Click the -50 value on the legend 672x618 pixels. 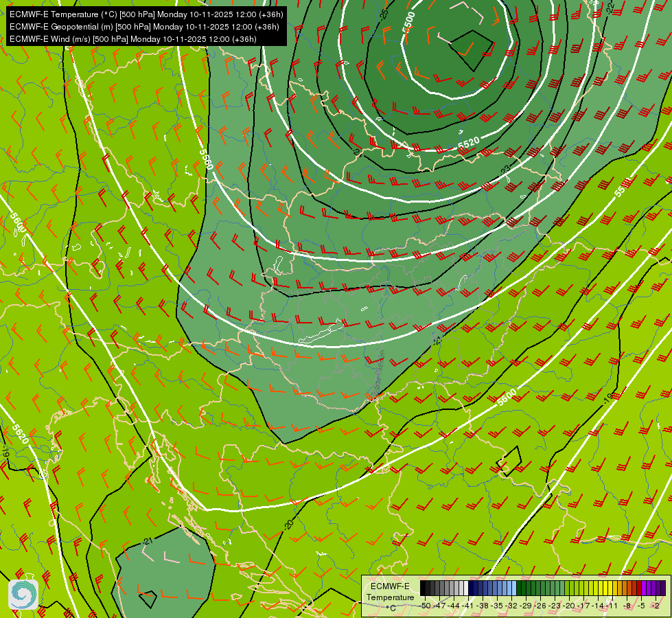pyautogui.click(x=425, y=606)
